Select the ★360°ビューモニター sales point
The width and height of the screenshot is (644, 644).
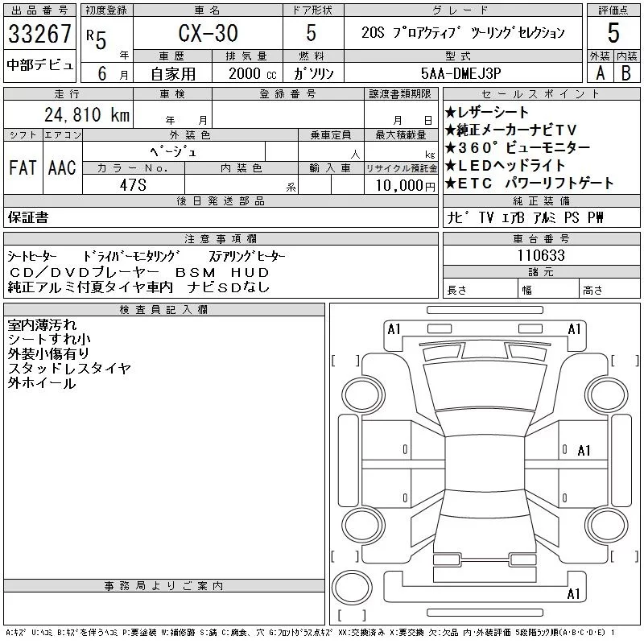click(x=518, y=147)
